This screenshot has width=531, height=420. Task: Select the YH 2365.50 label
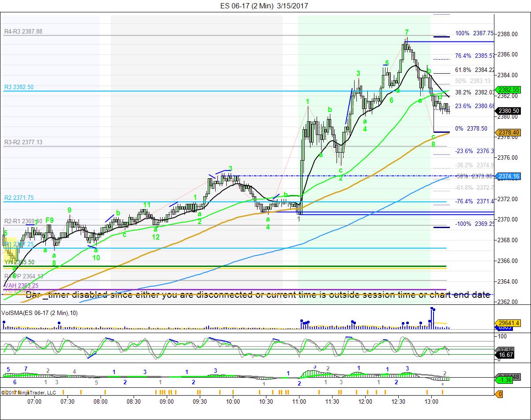(19, 262)
